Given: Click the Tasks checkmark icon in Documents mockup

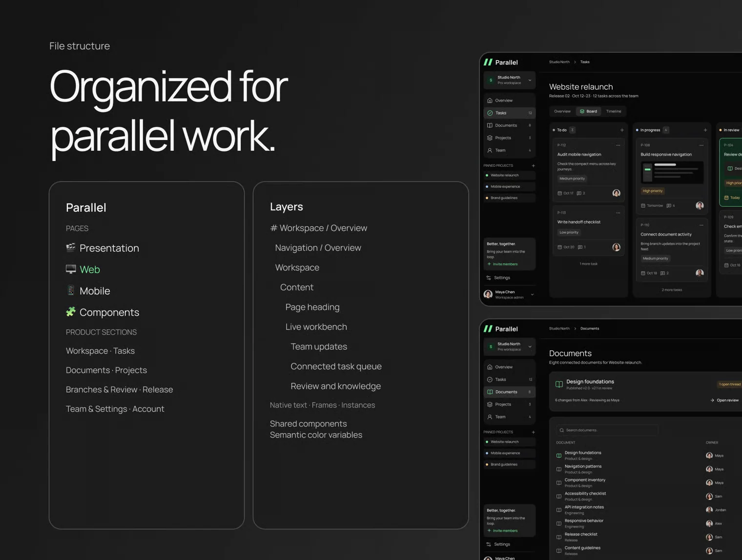Looking at the screenshot, I should click(x=490, y=380).
